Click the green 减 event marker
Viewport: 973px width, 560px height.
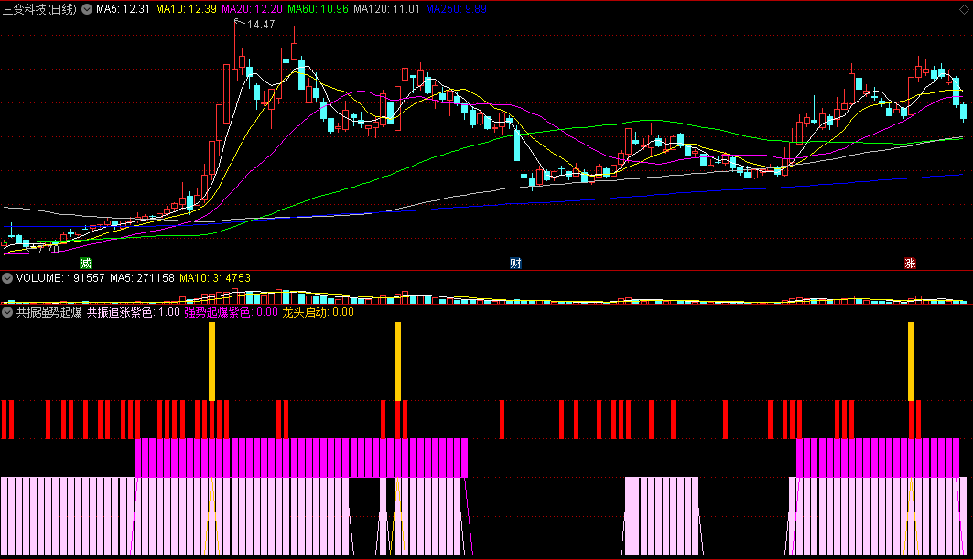click(86, 263)
